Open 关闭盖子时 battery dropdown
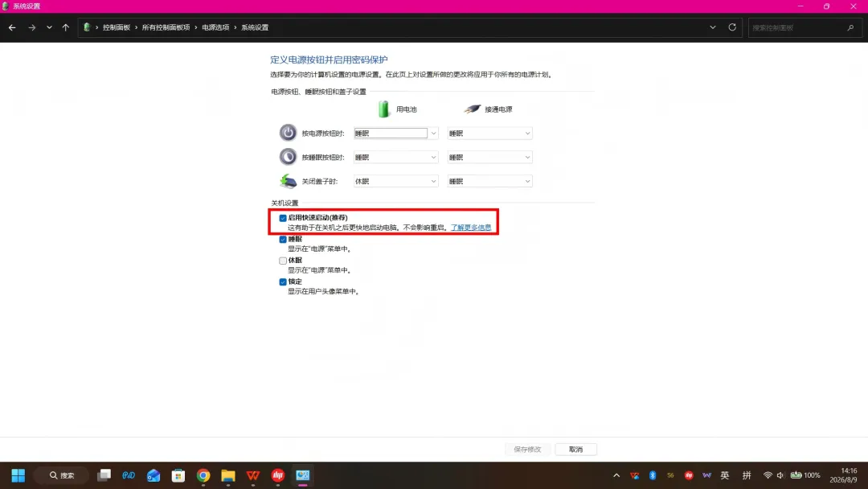Image resolution: width=868 pixels, height=489 pixels. pyautogui.click(x=395, y=181)
